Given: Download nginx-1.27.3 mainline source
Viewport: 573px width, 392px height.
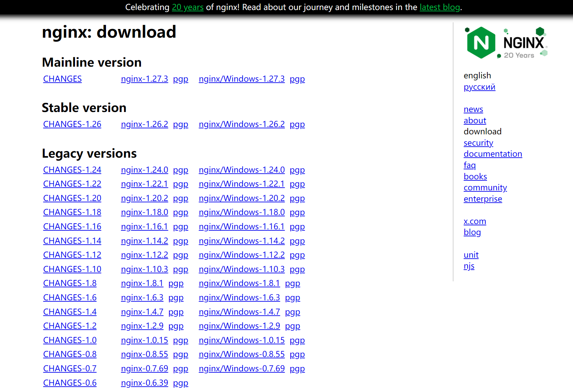Looking at the screenshot, I should (144, 79).
